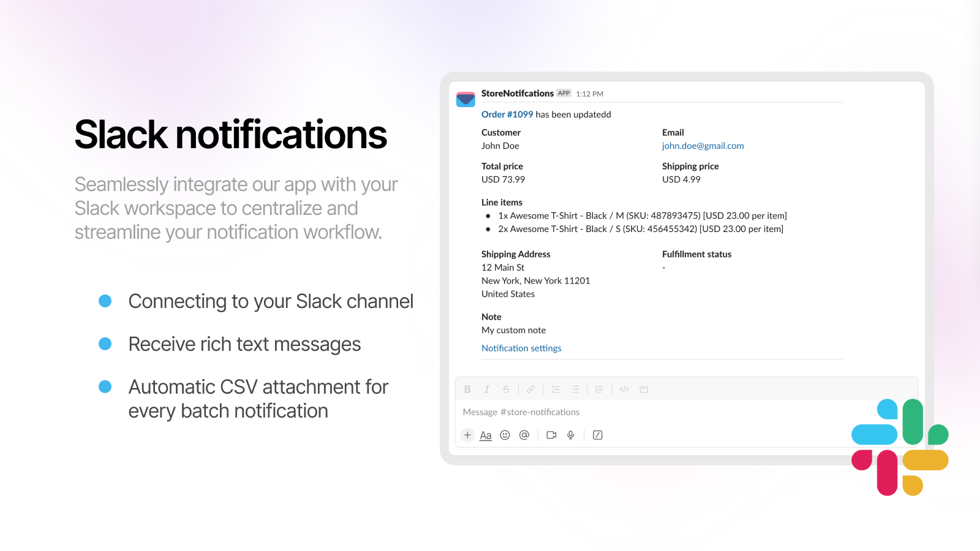Image resolution: width=980 pixels, height=551 pixels.
Task: Click the Slack logo
Action: coord(900,447)
